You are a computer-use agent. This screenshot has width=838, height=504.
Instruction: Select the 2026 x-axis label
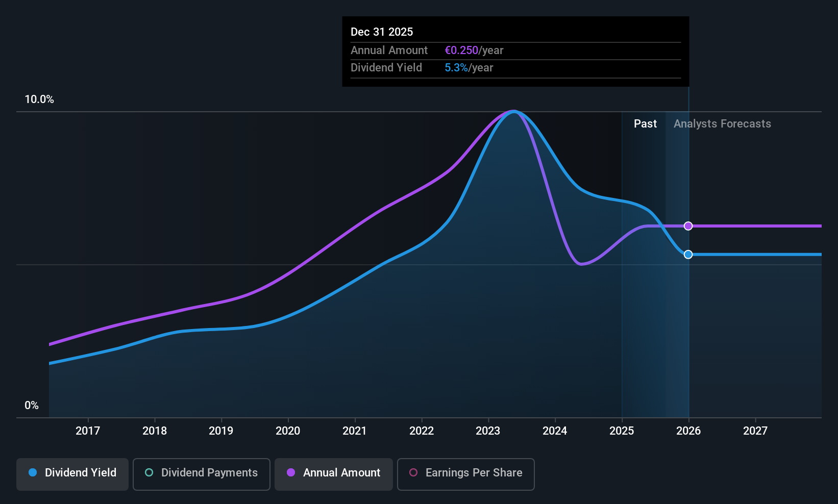tap(688, 431)
